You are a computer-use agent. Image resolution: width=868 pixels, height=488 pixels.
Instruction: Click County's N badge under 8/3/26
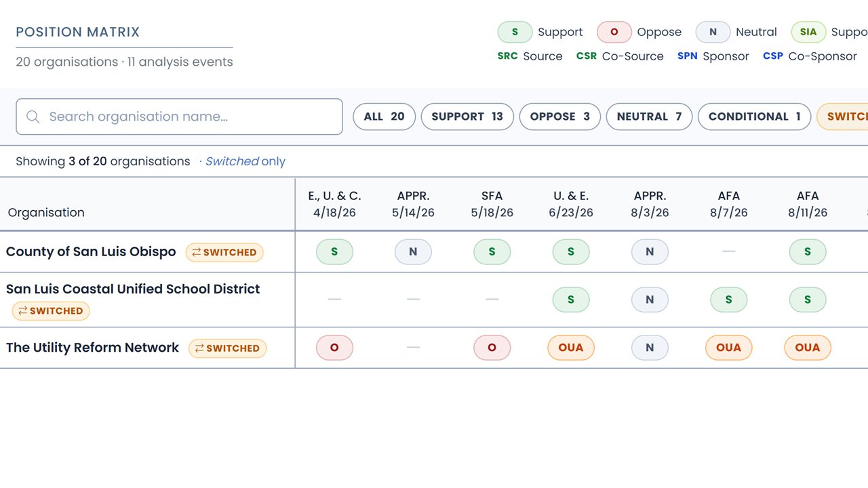pyautogui.click(x=650, y=252)
